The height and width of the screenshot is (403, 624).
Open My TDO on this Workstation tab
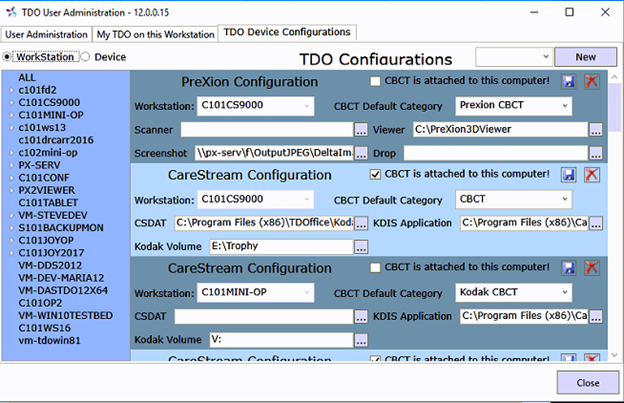coord(155,34)
